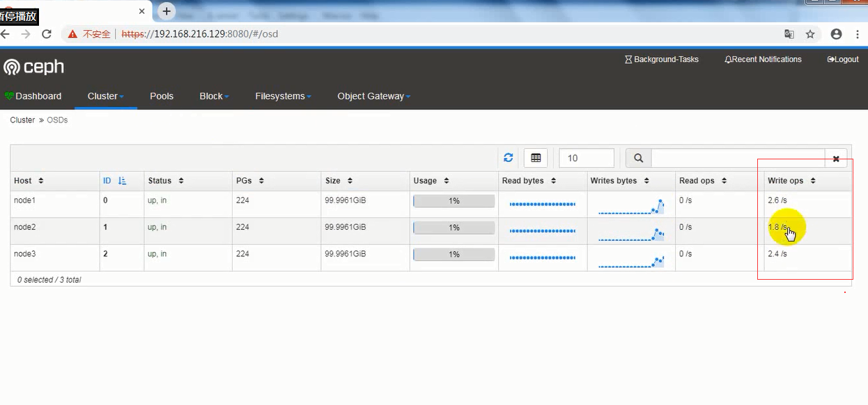The height and width of the screenshot is (405, 868).
Task: Click the '0 selected / 3 total' footer
Action: [49, 280]
